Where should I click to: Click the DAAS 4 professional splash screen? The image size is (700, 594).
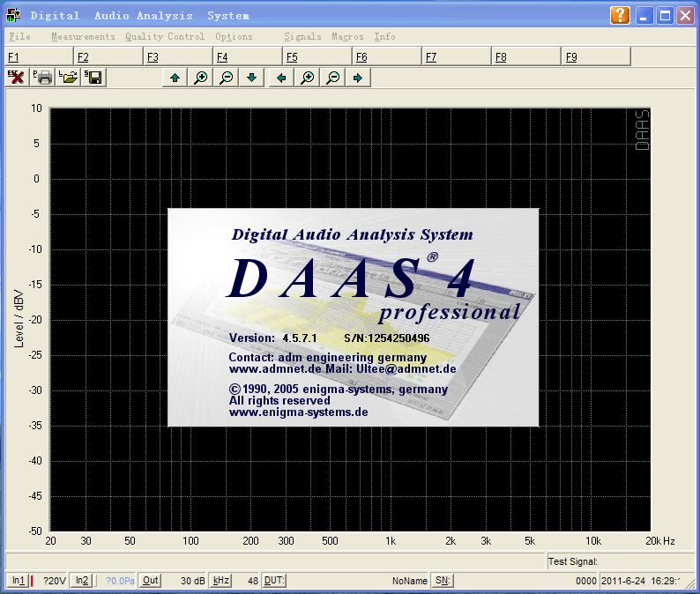coord(353,317)
